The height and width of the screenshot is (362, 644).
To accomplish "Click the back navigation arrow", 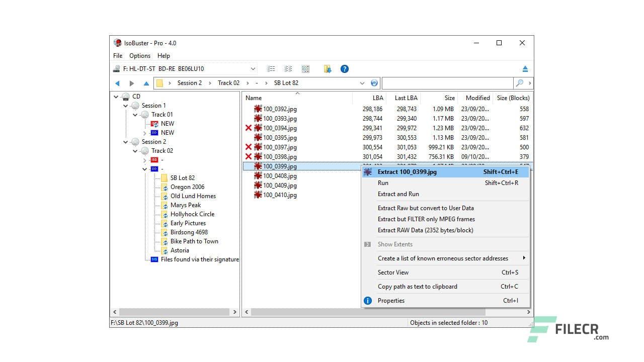I will point(117,83).
